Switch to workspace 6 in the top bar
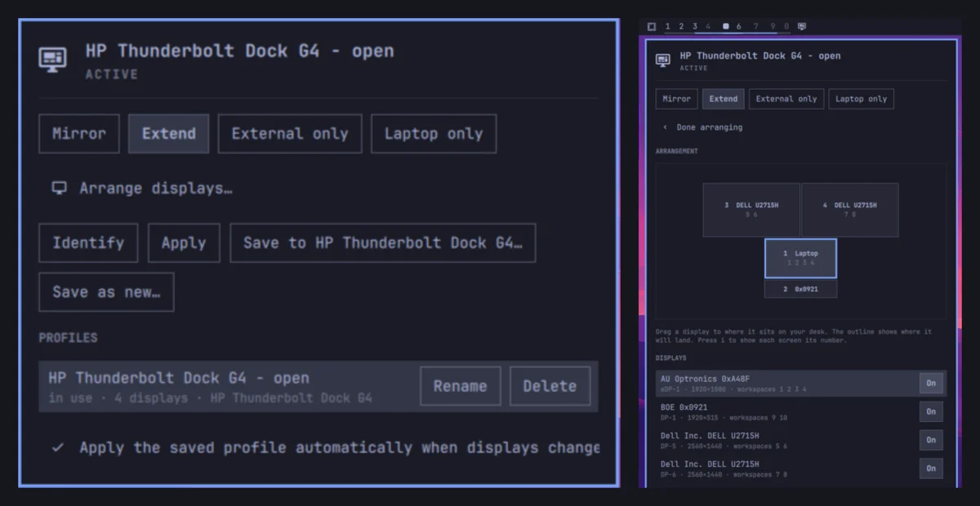Screen dimensions: 980x506 (738, 26)
